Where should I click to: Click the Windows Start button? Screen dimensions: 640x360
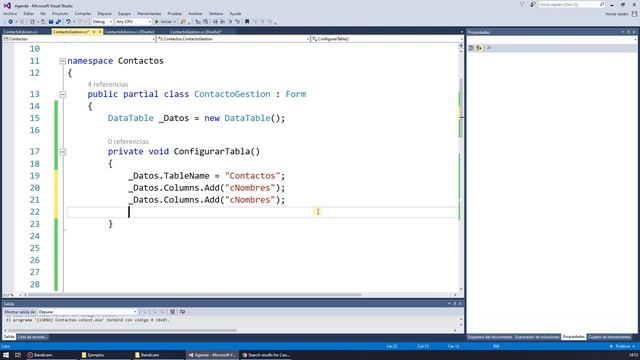coord(6,355)
